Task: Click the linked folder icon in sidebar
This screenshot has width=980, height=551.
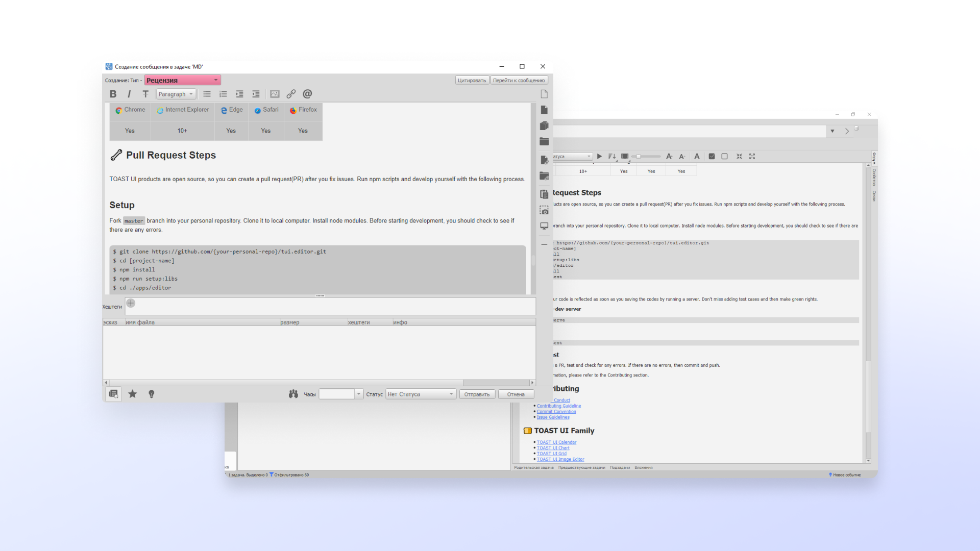Action: [544, 176]
